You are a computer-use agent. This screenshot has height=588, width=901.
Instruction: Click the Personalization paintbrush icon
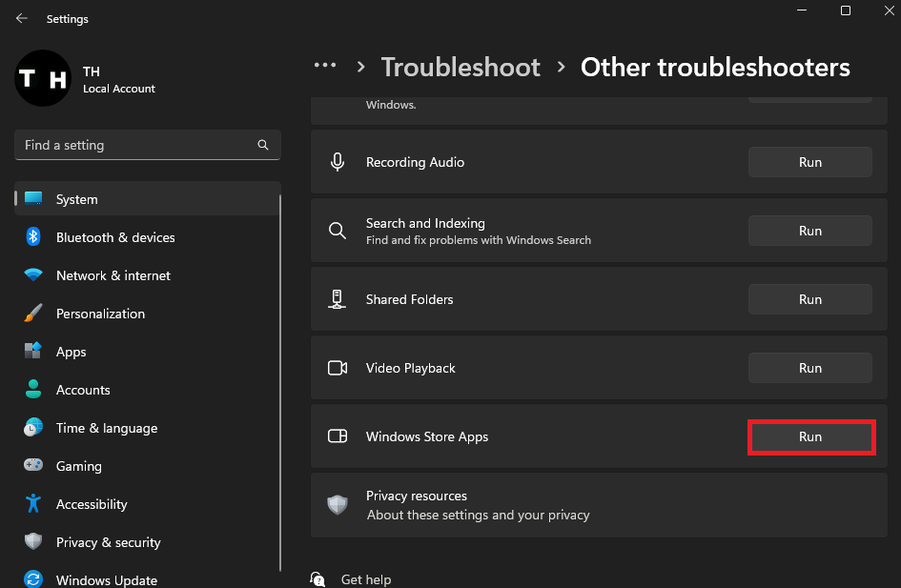[33, 314]
